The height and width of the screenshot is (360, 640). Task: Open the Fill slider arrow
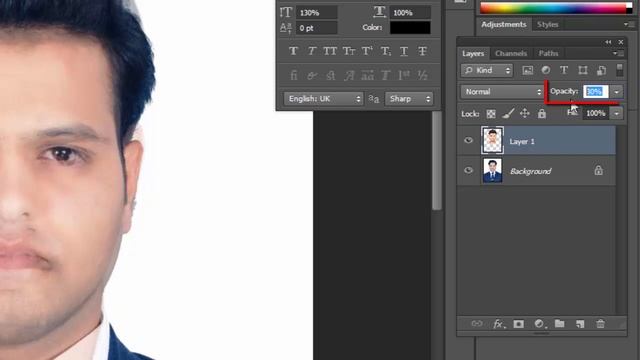[617, 113]
